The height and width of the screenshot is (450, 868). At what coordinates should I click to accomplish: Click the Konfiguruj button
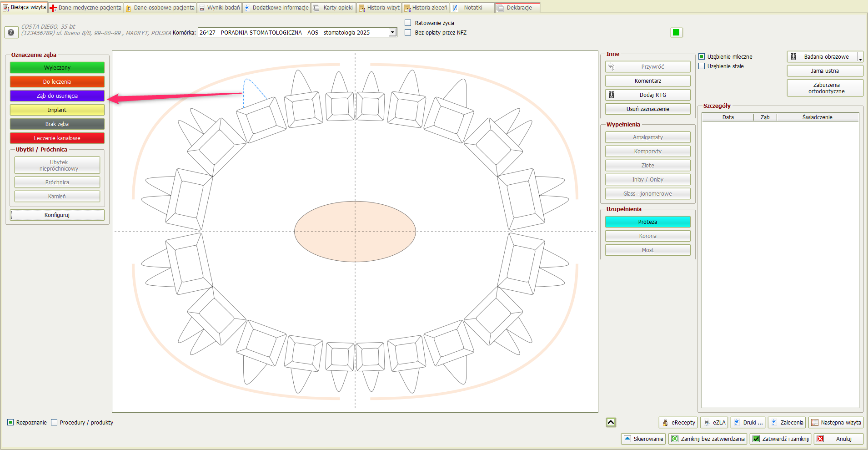[57, 215]
